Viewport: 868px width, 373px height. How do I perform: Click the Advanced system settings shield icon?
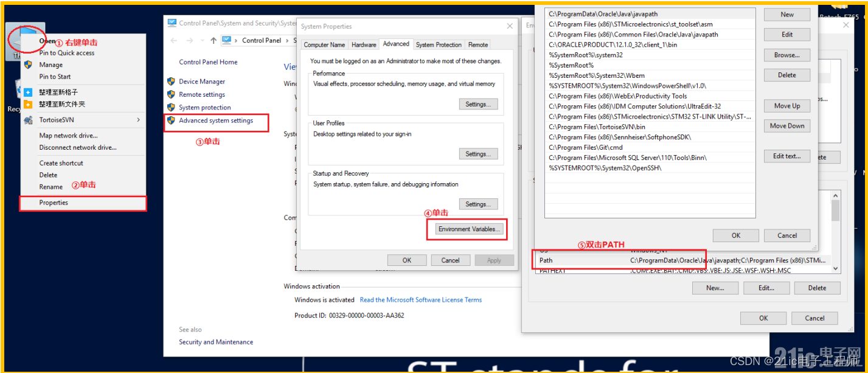171,120
